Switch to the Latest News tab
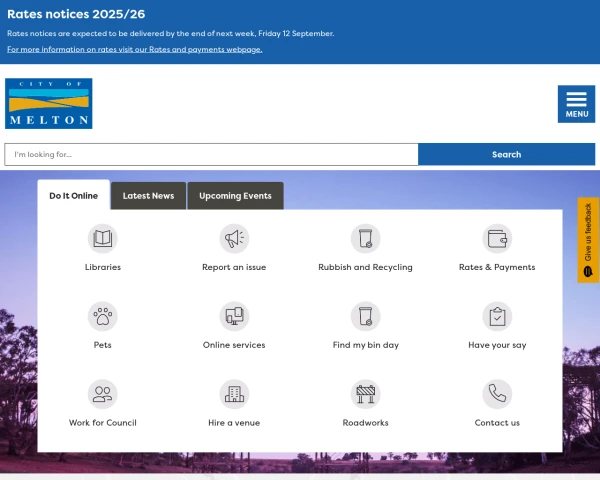 point(148,196)
